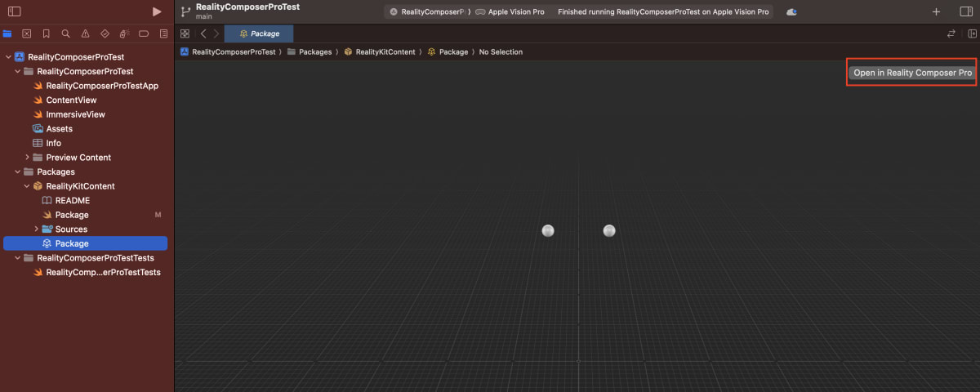Click the right sphere in the scene
The image size is (980, 392).
pyautogui.click(x=609, y=231)
